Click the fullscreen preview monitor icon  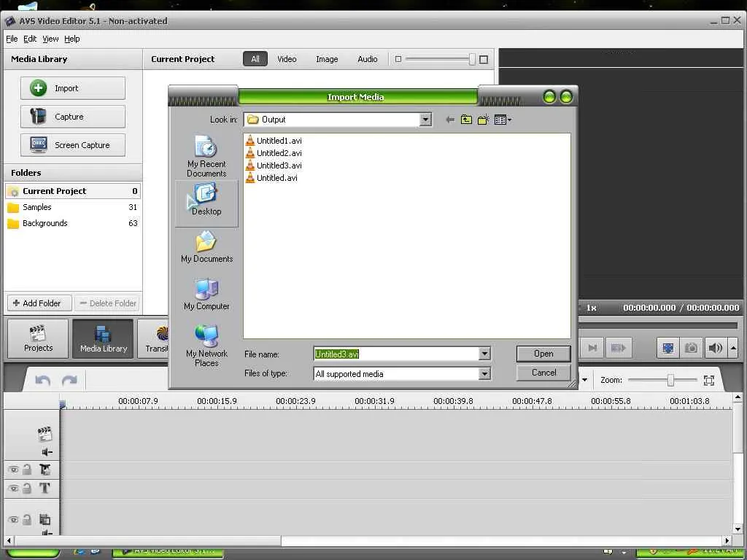pyautogui.click(x=668, y=348)
